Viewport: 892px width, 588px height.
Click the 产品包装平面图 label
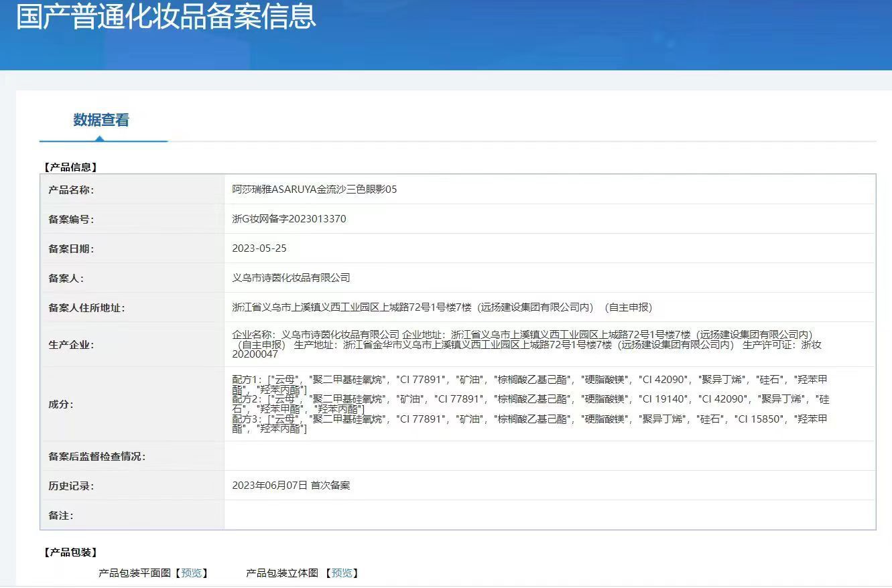point(135,573)
